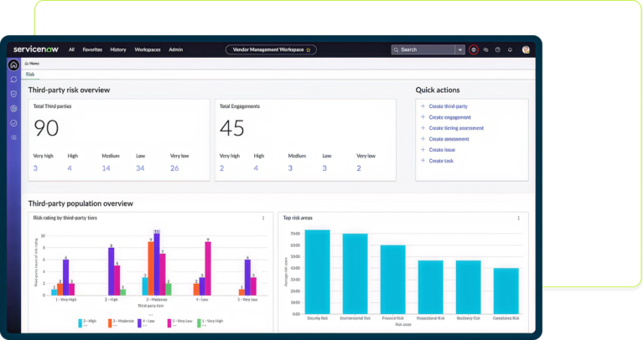This screenshot has width=644, height=340.
Task: Open the Very low count 26 under Total Third parties
Action: [x=174, y=168]
